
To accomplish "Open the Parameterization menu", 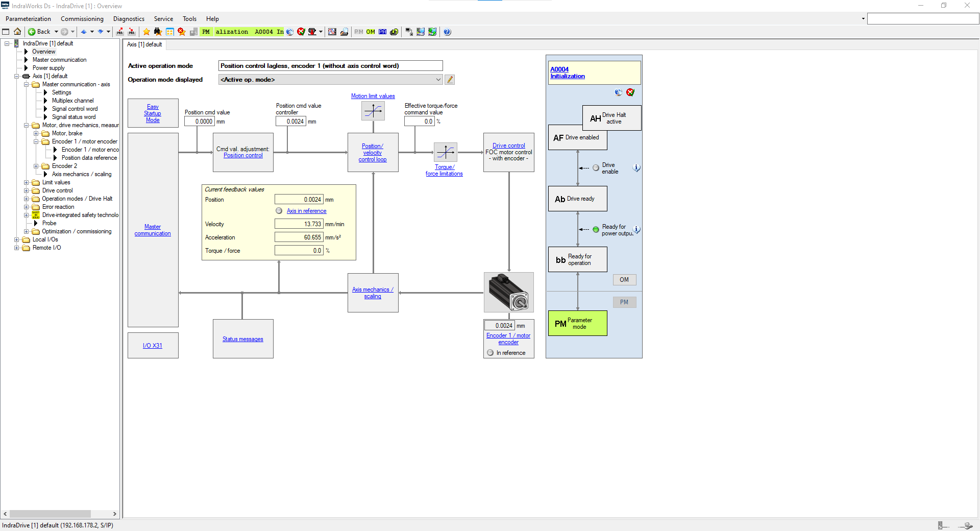I will pos(28,19).
